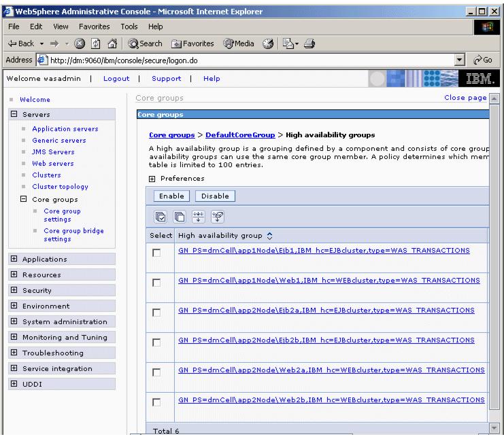Expand the Applications navigation section
This screenshot has height=441, width=504.
pyautogui.click(x=14, y=259)
